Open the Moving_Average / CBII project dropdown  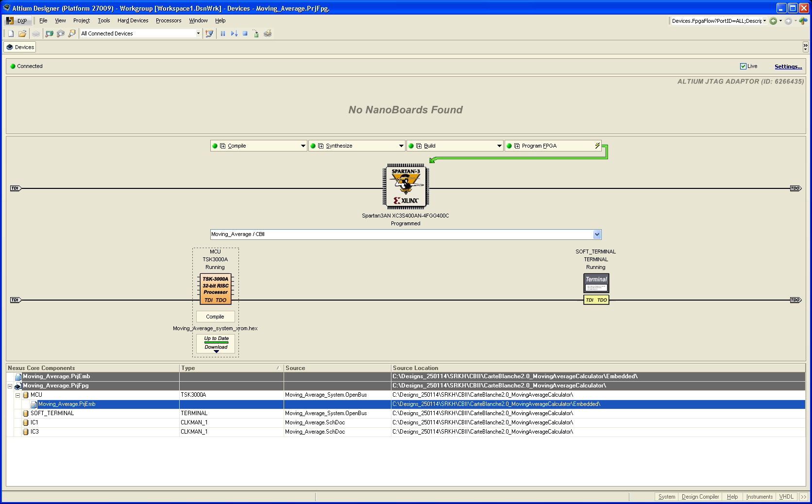597,235
